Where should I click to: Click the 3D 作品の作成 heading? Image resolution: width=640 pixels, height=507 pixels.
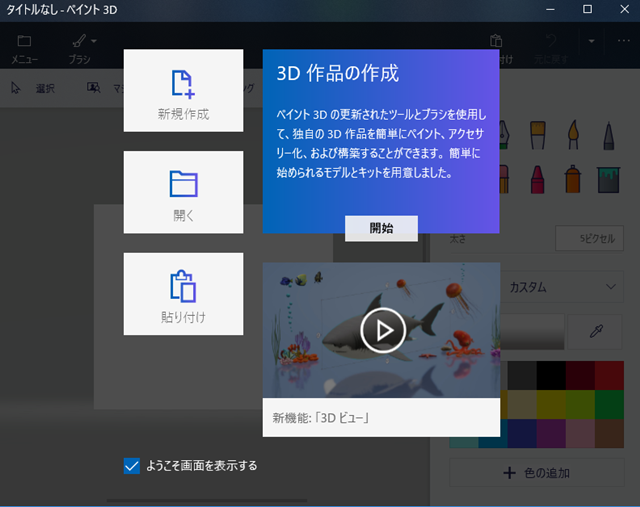337,73
